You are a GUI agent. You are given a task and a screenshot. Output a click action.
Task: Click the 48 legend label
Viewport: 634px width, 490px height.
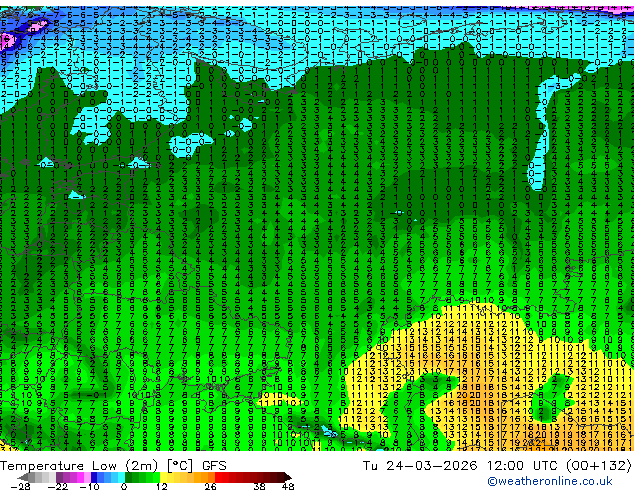(288, 486)
